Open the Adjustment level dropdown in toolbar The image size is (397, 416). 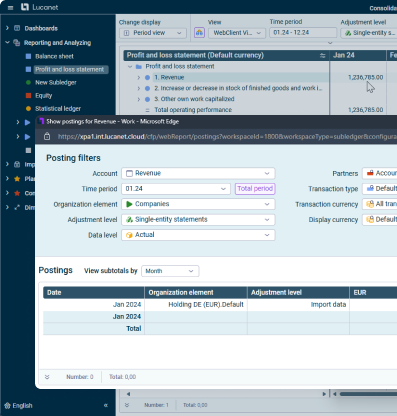[369, 33]
